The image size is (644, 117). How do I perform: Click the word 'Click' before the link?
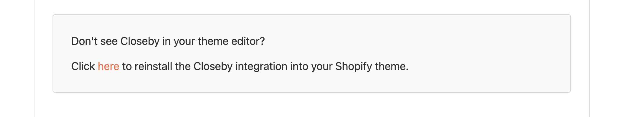[x=83, y=66]
